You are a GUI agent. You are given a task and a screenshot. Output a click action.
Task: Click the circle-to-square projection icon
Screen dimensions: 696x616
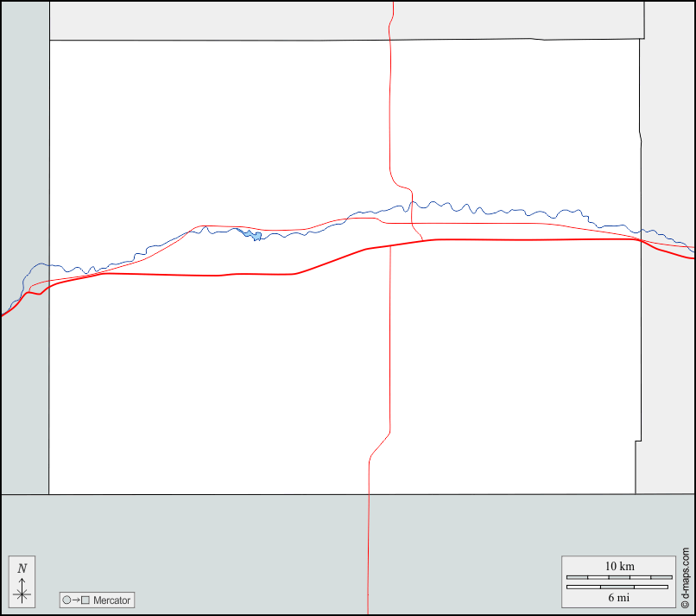(76, 600)
